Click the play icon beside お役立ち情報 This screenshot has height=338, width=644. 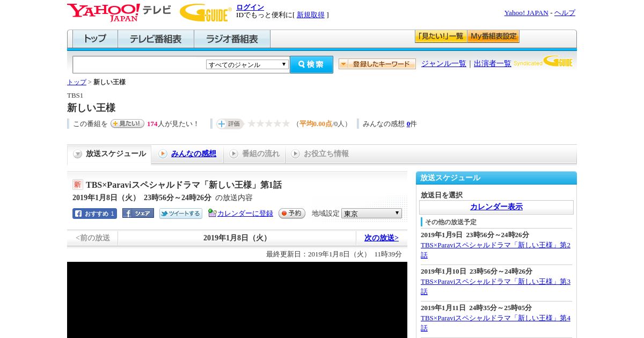coord(295,154)
